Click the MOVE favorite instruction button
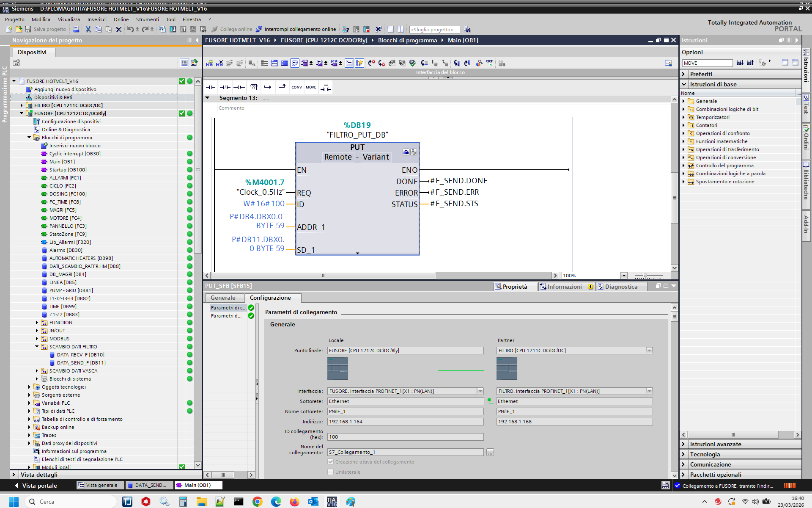812x508 pixels. click(311, 87)
